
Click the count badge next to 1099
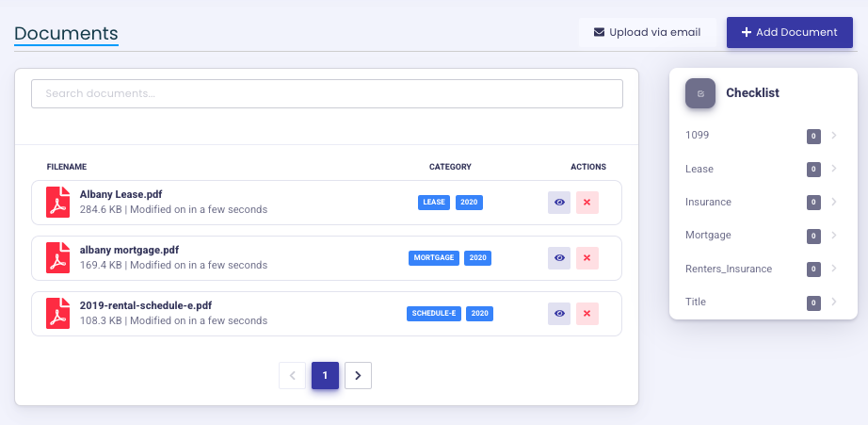click(x=813, y=137)
